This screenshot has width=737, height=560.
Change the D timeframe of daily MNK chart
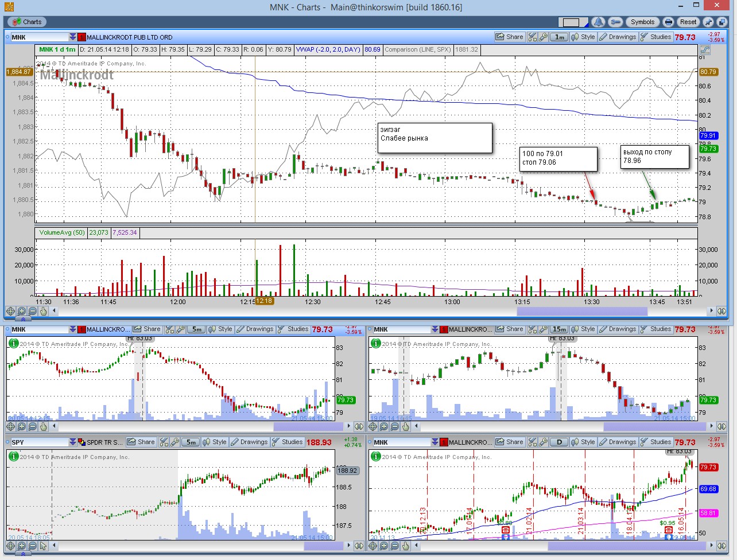[559, 442]
